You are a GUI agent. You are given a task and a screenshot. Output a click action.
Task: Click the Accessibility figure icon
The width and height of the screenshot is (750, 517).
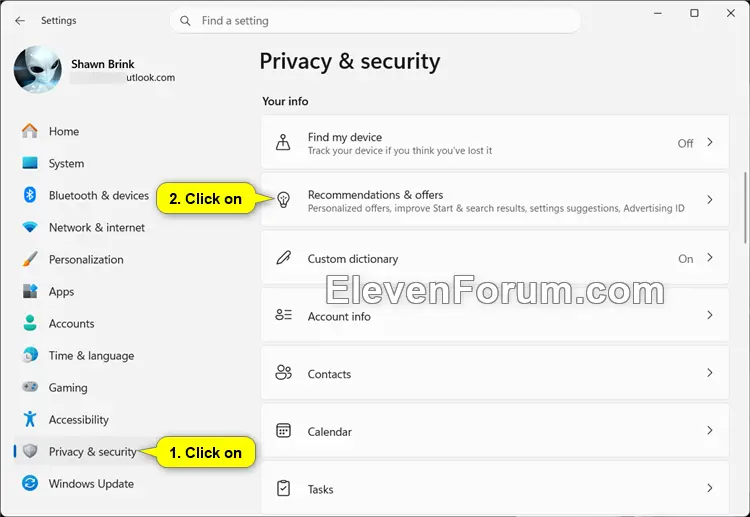pos(30,418)
